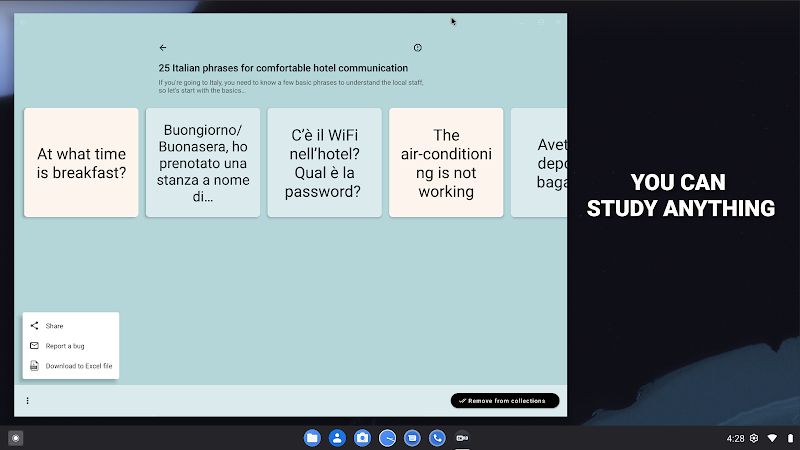Open the Files app on the shelf
Image resolution: width=800 pixels, height=450 pixels.
(312, 438)
